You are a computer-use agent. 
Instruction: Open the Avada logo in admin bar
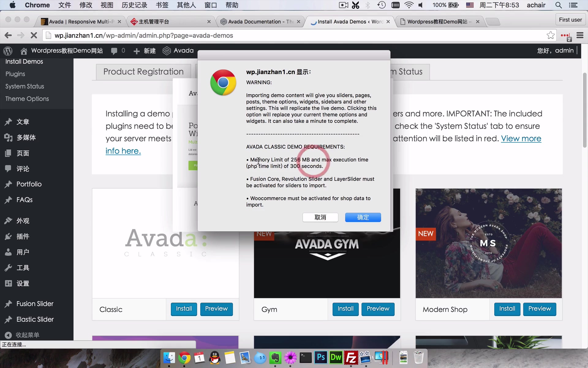pyautogui.click(x=167, y=51)
